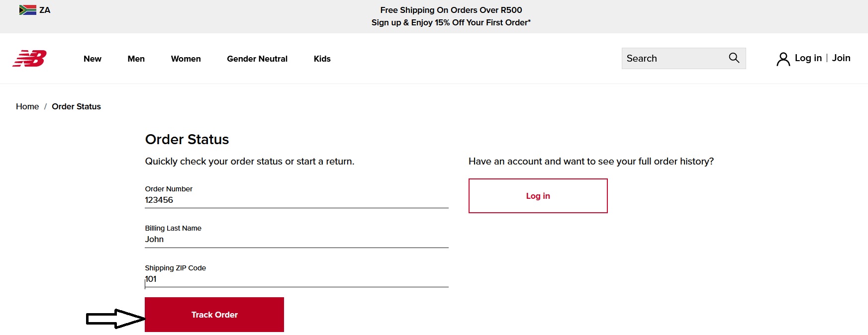Open the Gender Neutral menu
Screen dimensions: 868x335
(257, 59)
